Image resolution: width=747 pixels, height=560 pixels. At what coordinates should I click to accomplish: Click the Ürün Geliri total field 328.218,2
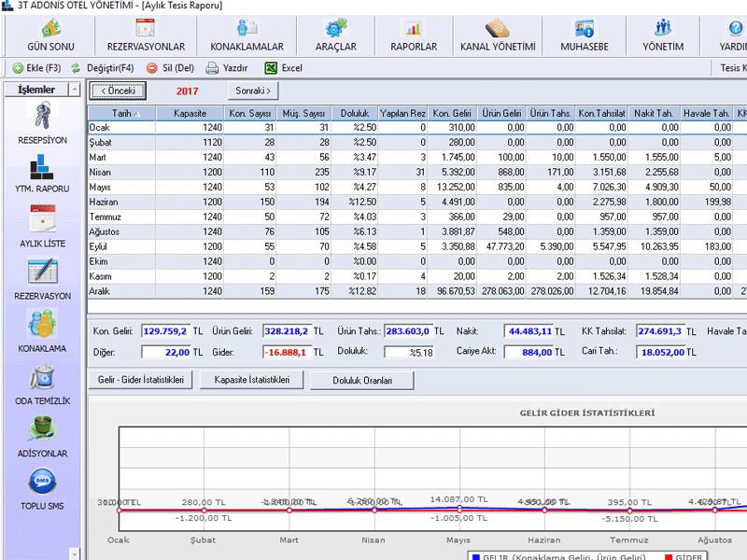pyautogui.click(x=287, y=331)
